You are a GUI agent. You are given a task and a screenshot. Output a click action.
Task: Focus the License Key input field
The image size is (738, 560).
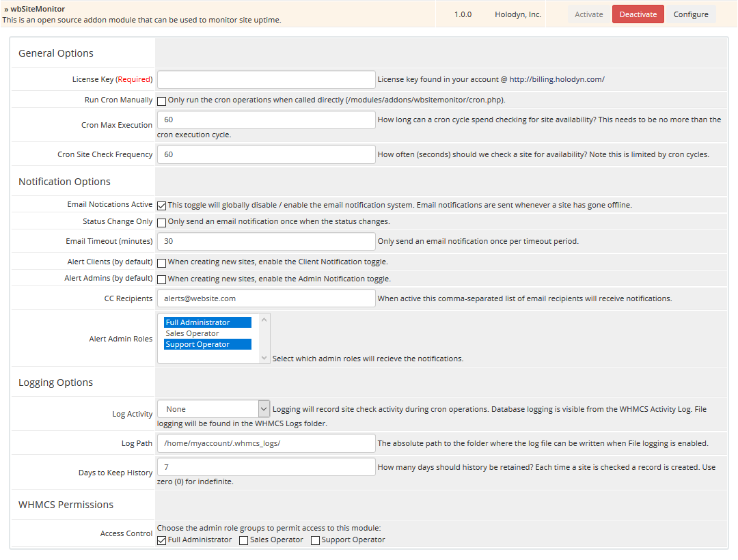[x=266, y=79]
